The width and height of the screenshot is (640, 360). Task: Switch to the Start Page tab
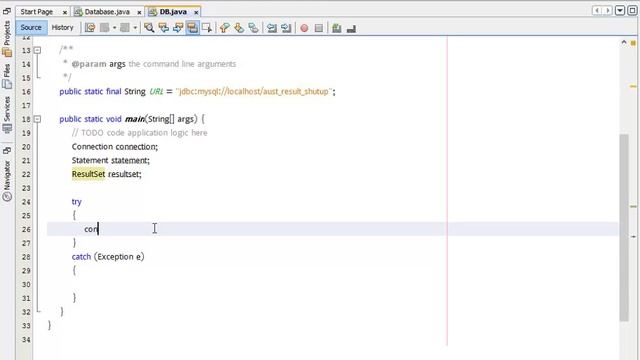coord(37,12)
